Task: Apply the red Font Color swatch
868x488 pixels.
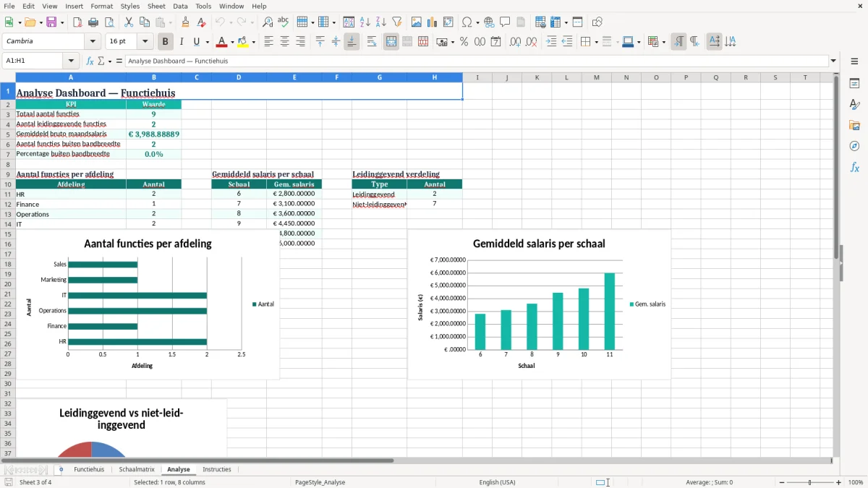Action: [x=222, y=42]
